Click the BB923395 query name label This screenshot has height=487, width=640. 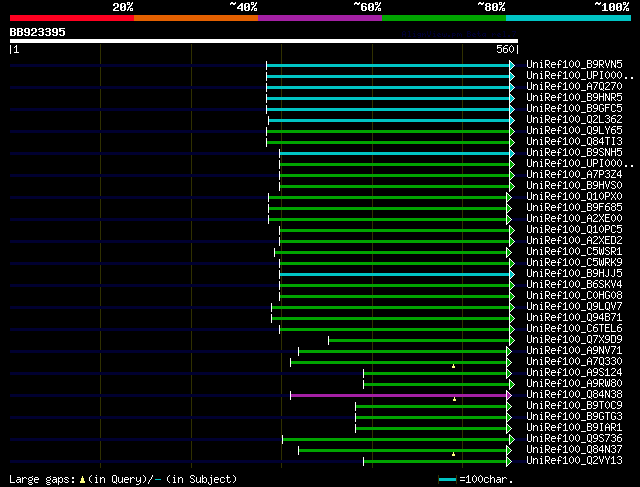(x=38, y=32)
